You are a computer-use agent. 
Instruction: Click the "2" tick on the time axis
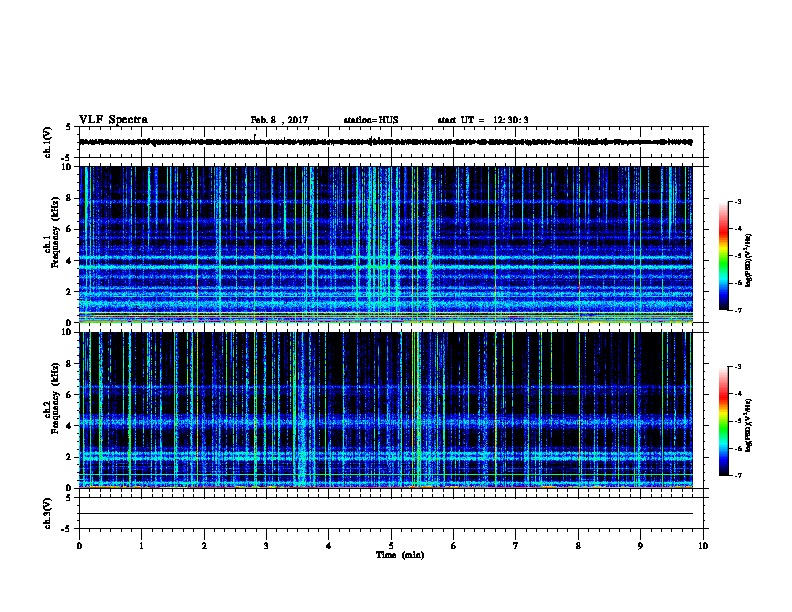[x=204, y=546]
